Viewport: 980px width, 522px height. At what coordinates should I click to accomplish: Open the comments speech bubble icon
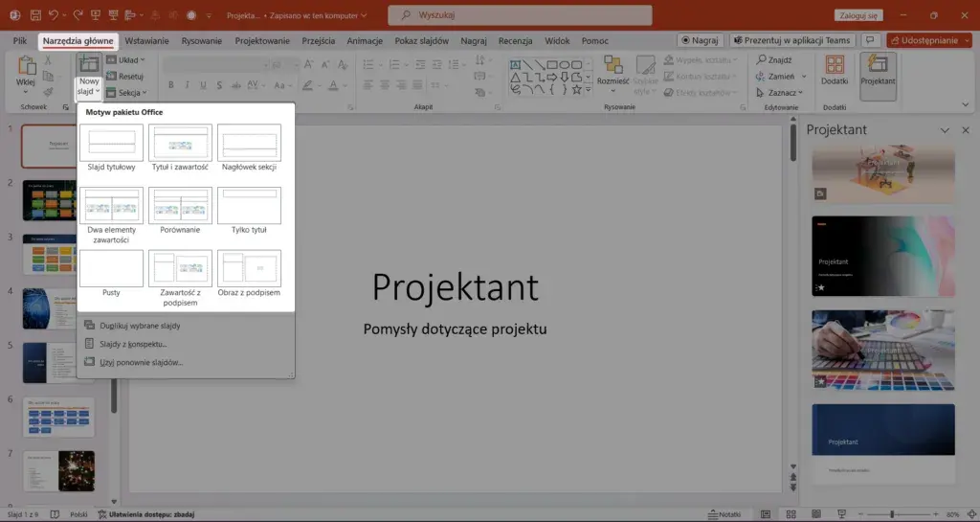[x=869, y=40]
